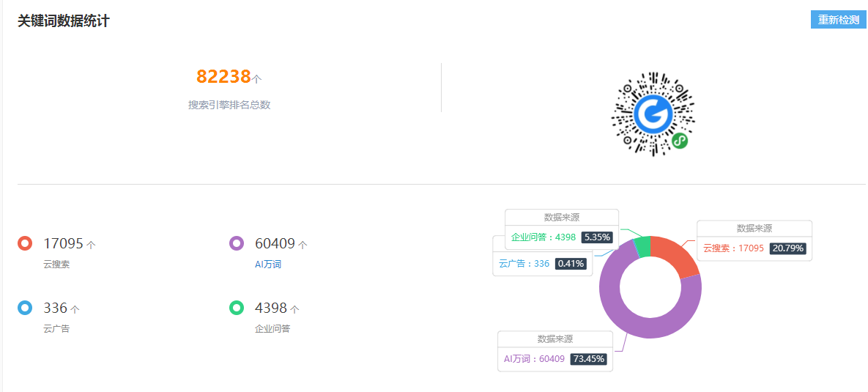The image size is (868, 392).
Task: Click the 20.79% percentage badge
Action: click(x=787, y=248)
